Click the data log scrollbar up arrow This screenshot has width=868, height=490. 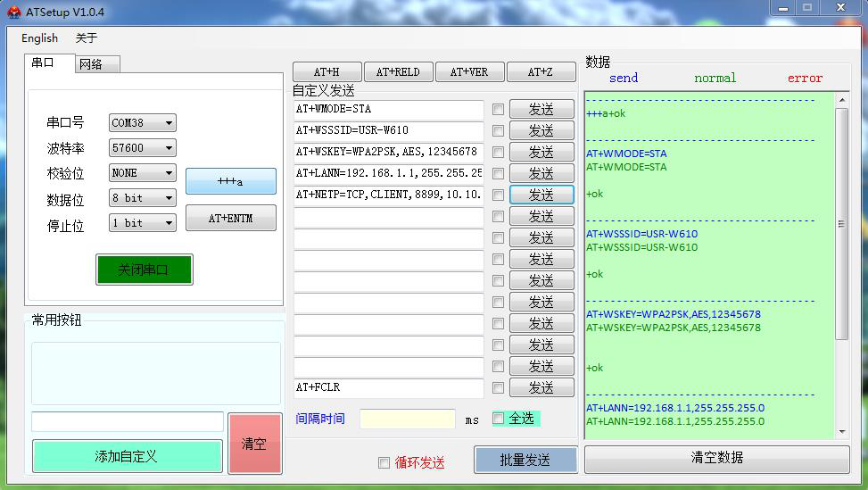click(842, 100)
